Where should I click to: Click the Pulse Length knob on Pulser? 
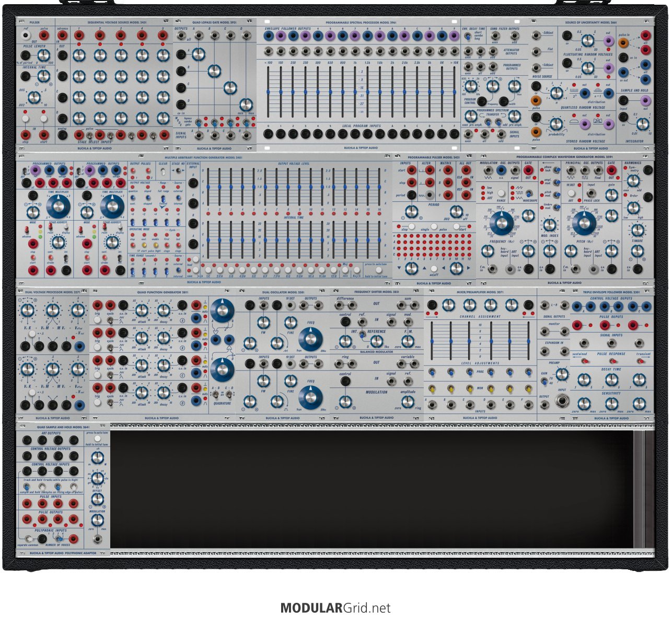tap(43, 56)
